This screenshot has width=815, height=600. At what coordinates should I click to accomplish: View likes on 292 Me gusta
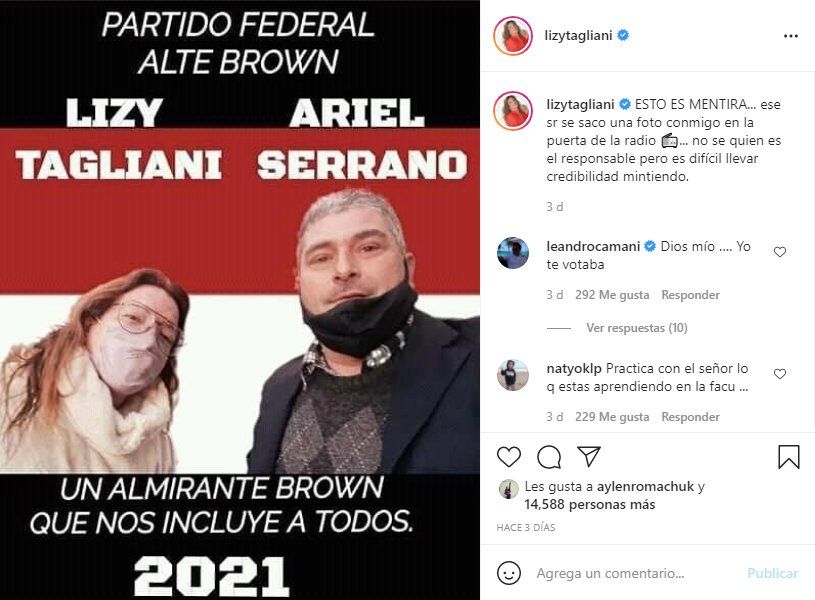(612, 295)
